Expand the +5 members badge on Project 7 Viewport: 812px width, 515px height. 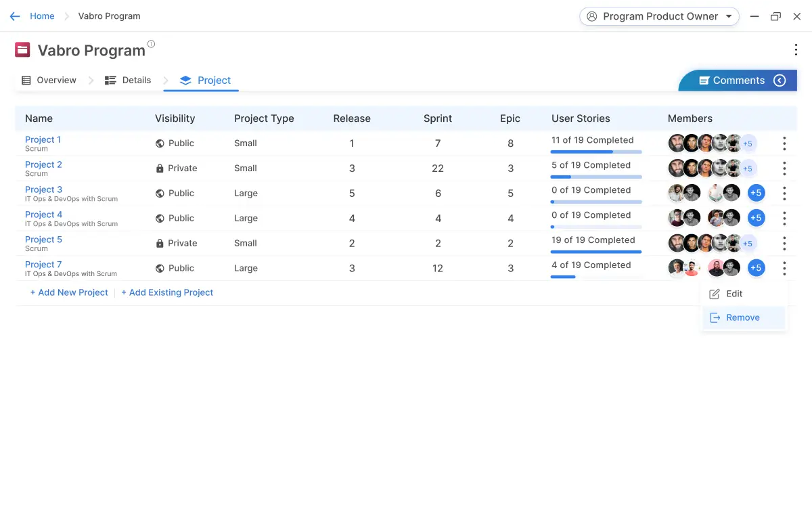pyautogui.click(x=756, y=268)
